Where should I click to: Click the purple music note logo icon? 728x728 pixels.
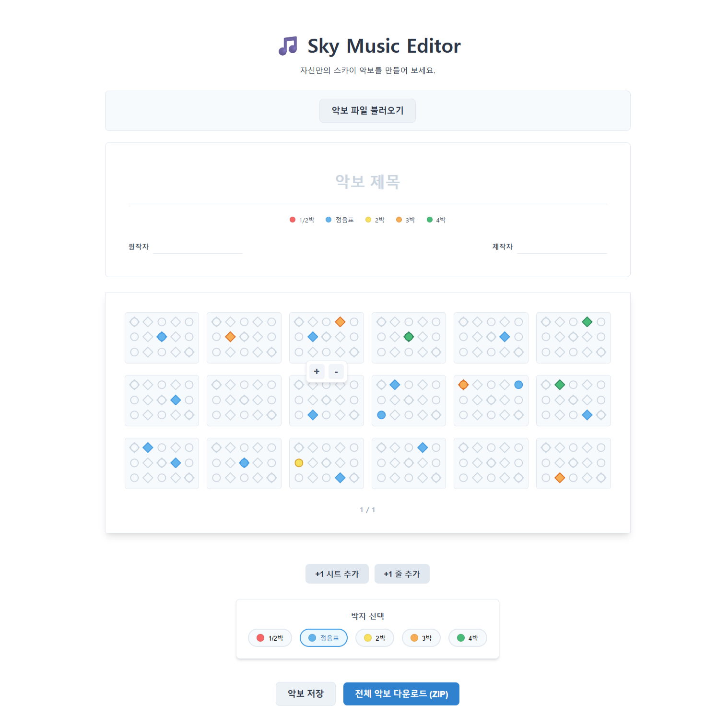[288, 46]
